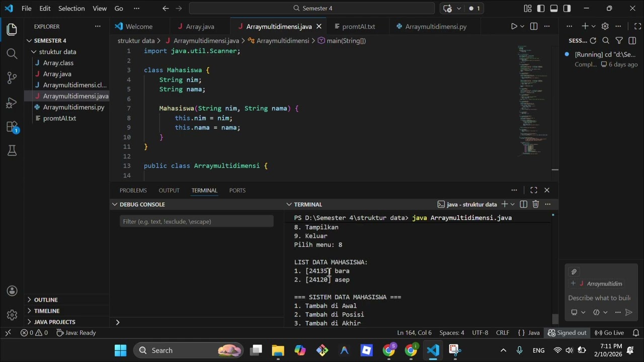Screen dimensions: 644x362
Task: Open the Search view in the activity bar
Action: pyautogui.click(x=12, y=53)
